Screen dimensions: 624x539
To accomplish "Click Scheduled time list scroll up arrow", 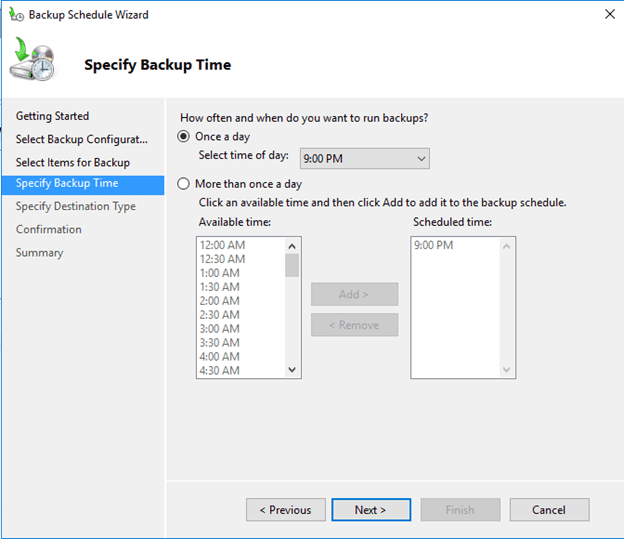I will (x=506, y=246).
